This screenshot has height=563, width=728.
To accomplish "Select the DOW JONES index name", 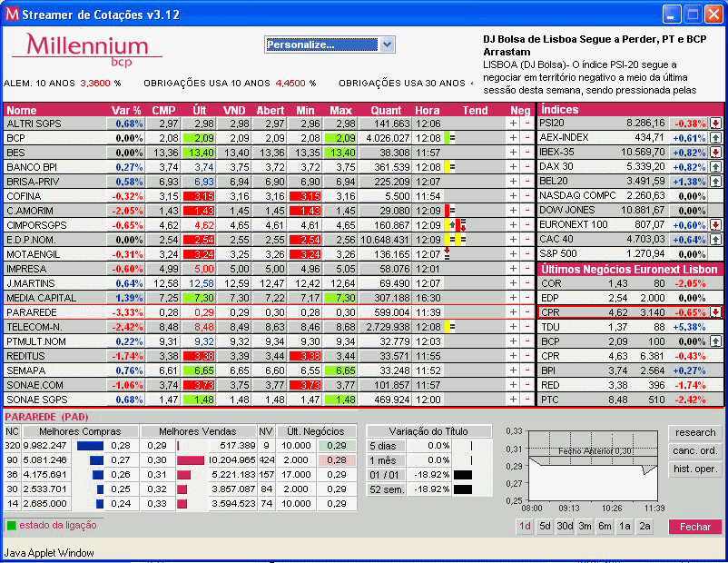I will coord(566,210).
